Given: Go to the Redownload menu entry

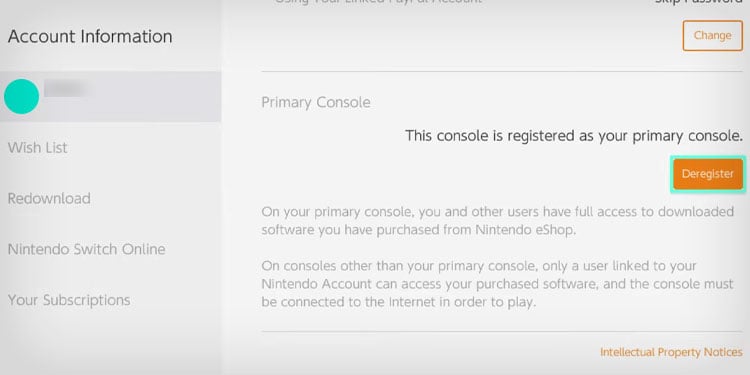Looking at the screenshot, I should tap(49, 199).
